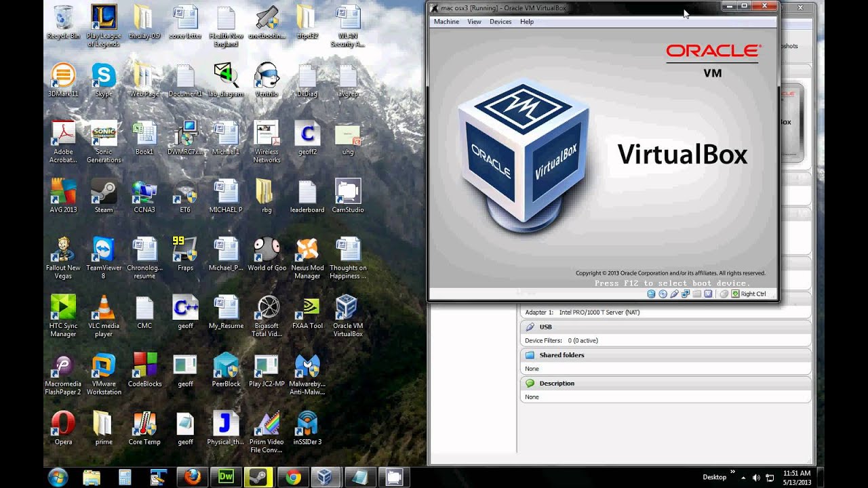Click the shared folders icon in the VM status bar
The height and width of the screenshot is (488, 868).
697,294
